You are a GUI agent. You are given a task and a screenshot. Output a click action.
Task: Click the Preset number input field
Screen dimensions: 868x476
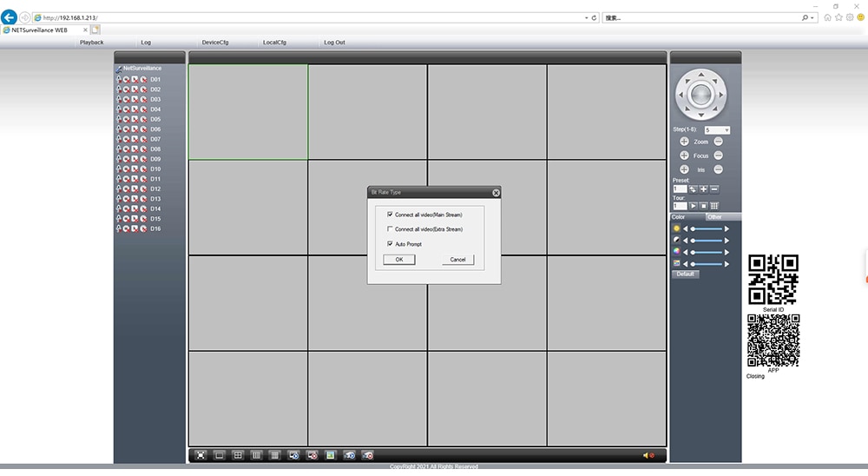pos(680,189)
